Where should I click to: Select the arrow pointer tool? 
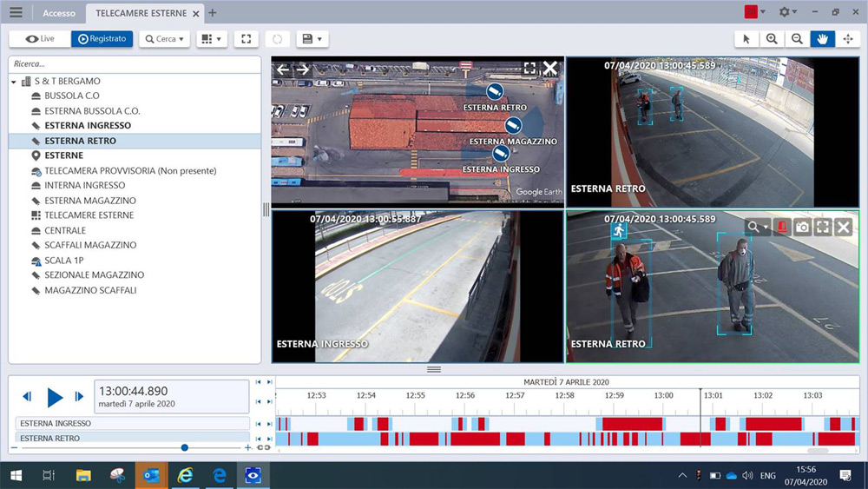[x=746, y=39]
